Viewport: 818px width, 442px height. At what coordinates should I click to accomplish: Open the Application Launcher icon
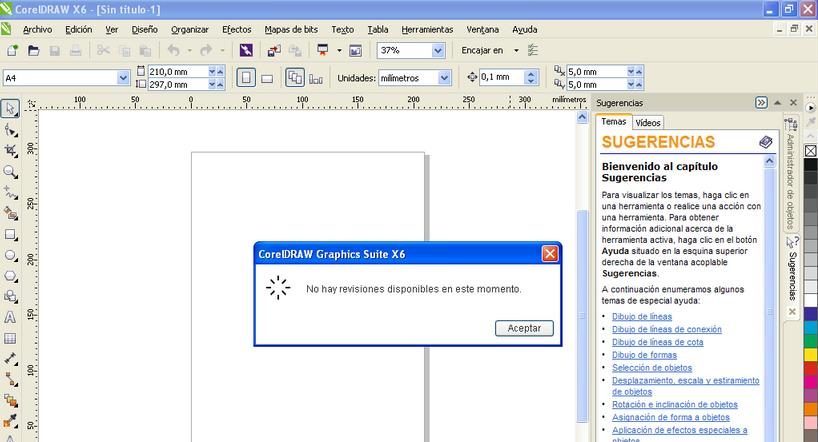click(x=323, y=50)
